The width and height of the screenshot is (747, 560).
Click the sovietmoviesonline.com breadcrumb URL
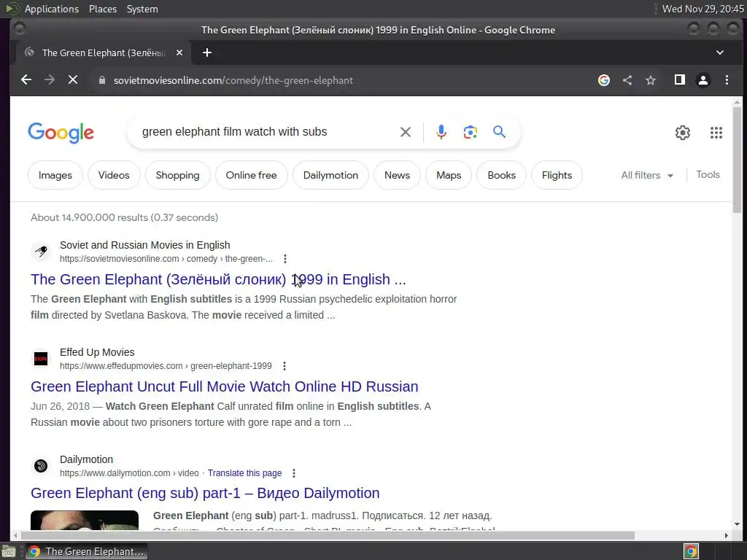[166, 259]
